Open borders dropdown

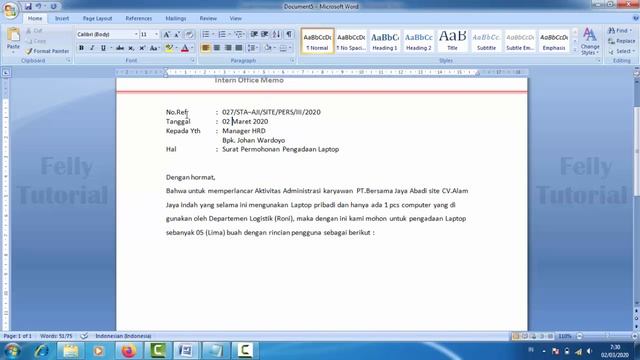point(290,48)
